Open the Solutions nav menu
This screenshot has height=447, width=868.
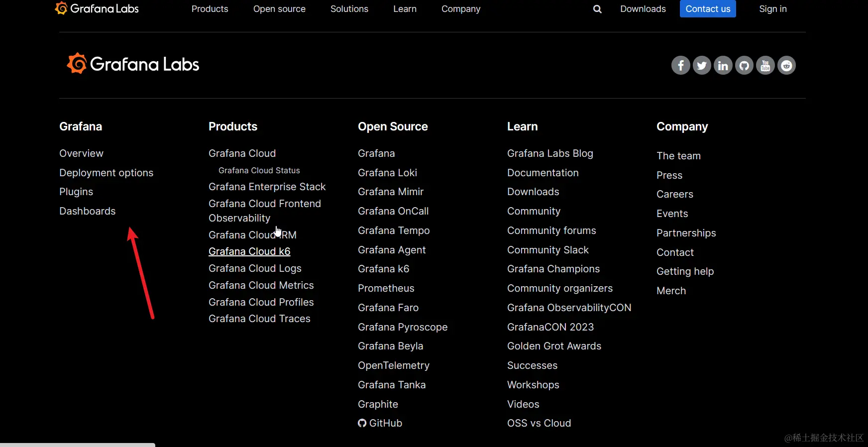point(349,9)
